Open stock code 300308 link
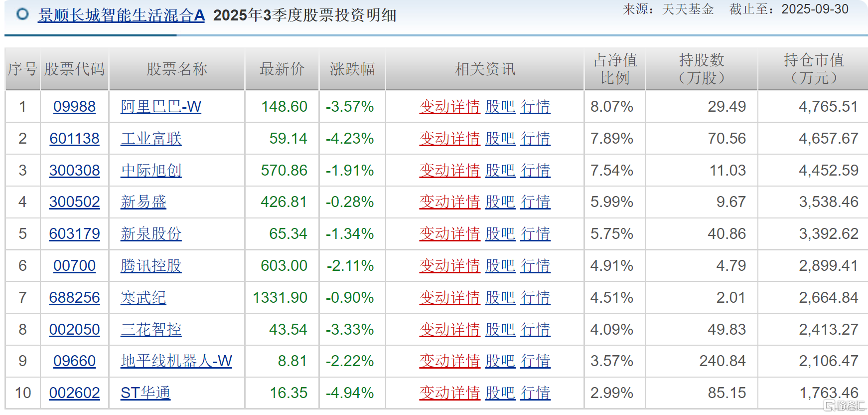This screenshot has width=868, height=415. 74,171
